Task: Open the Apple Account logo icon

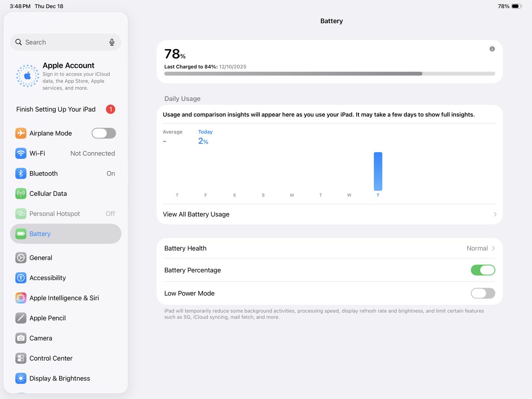Action: pyautogui.click(x=27, y=76)
